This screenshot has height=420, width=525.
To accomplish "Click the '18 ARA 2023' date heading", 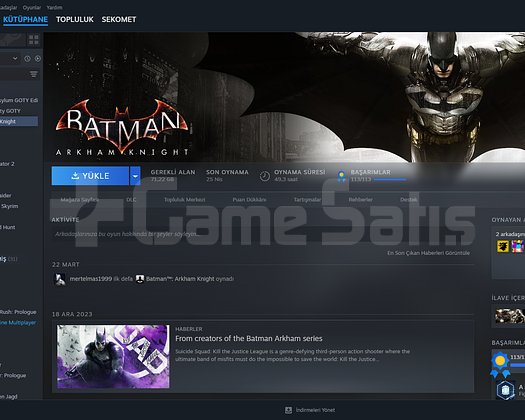I will click(x=72, y=314).
